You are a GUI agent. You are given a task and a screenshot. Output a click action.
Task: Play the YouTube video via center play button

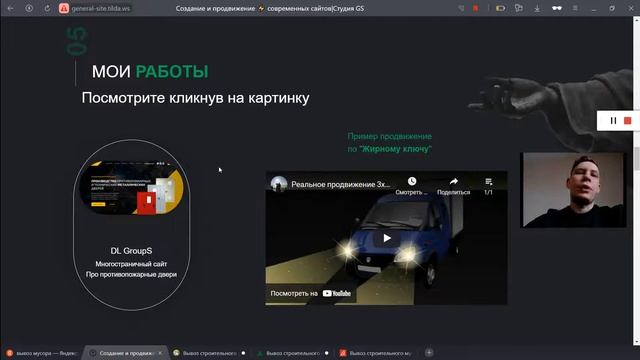(x=386, y=238)
